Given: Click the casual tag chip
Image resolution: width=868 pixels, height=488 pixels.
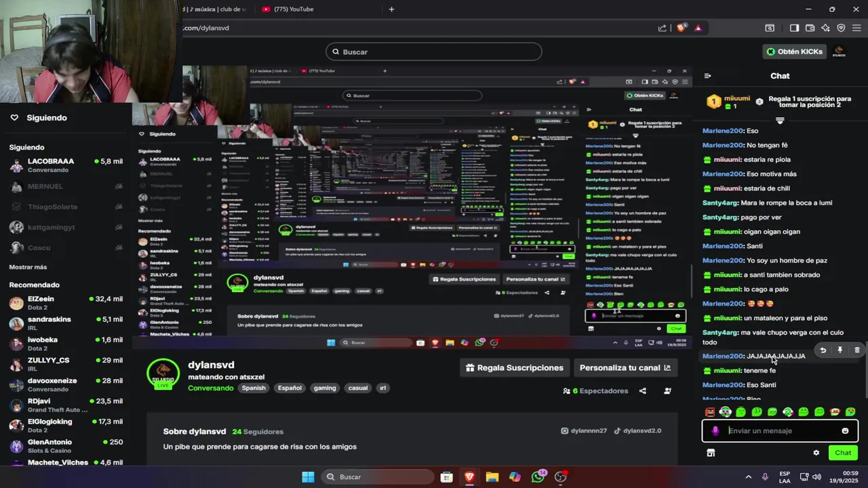Looking at the screenshot, I should click(x=357, y=388).
